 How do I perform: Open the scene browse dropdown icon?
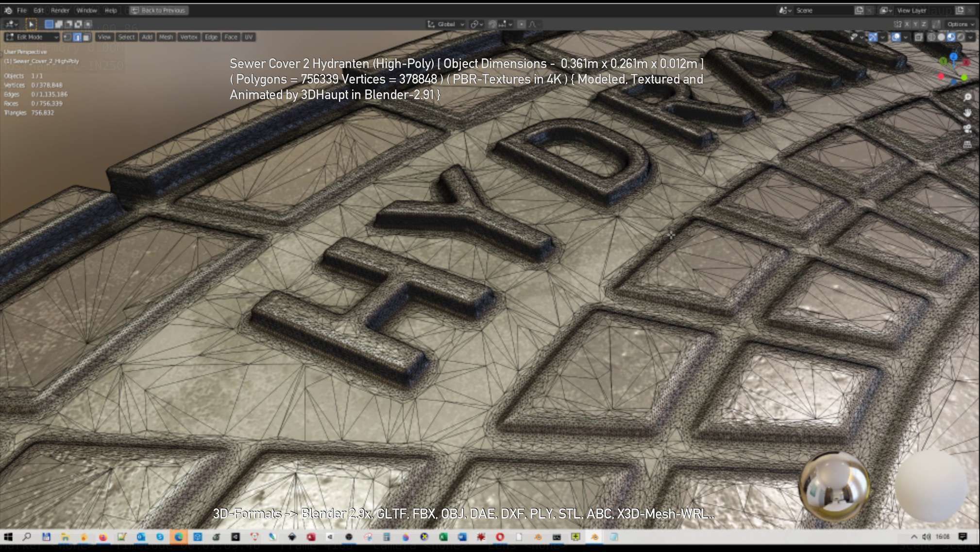pos(785,10)
